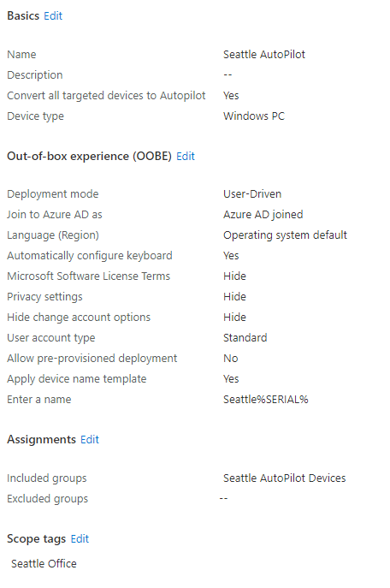Click the Name label
The image size is (390, 588).
[21, 55]
